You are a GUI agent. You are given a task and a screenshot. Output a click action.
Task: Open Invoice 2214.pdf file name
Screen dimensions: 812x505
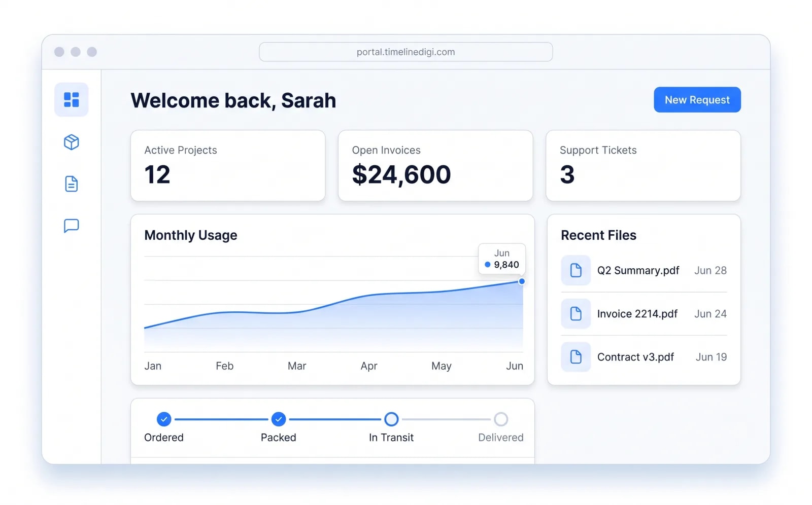tap(637, 314)
